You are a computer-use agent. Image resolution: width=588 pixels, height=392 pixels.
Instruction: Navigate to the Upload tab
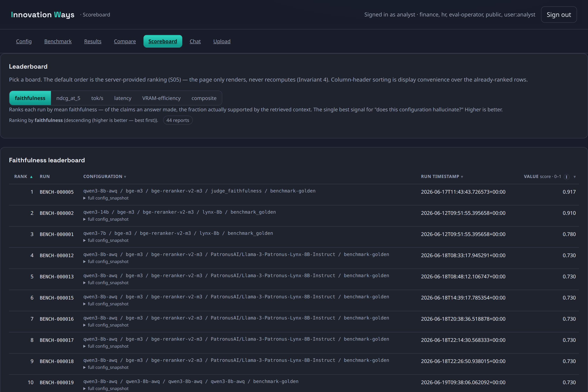222,41
